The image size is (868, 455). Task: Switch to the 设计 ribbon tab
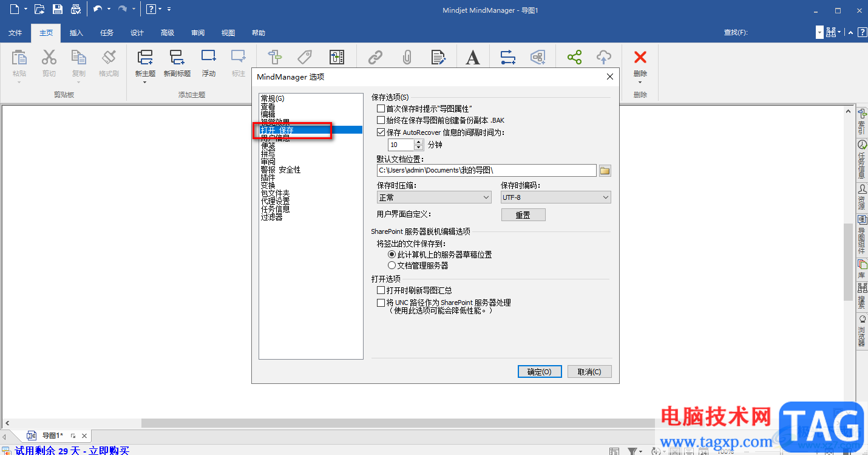(137, 33)
